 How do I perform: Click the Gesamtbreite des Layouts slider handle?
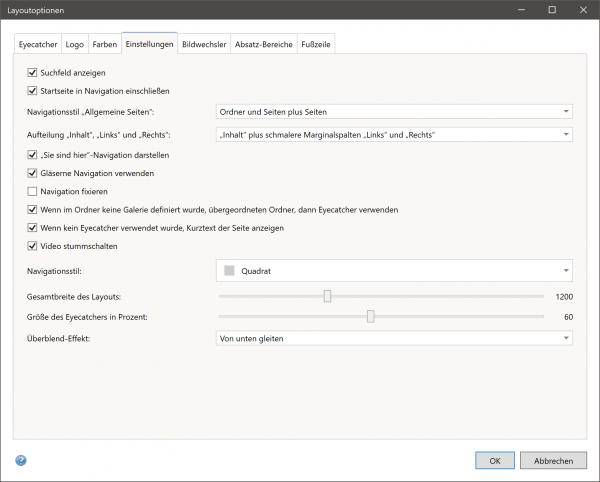pyautogui.click(x=327, y=296)
